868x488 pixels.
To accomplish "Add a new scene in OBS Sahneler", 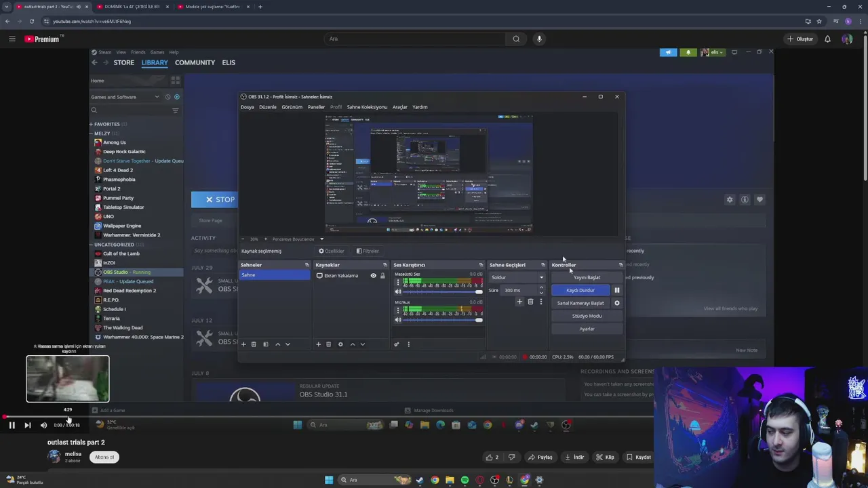I will (x=243, y=344).
